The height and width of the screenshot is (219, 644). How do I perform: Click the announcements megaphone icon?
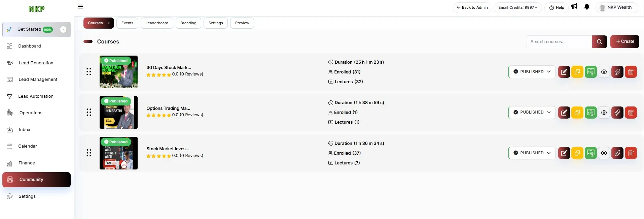point(574,6)
